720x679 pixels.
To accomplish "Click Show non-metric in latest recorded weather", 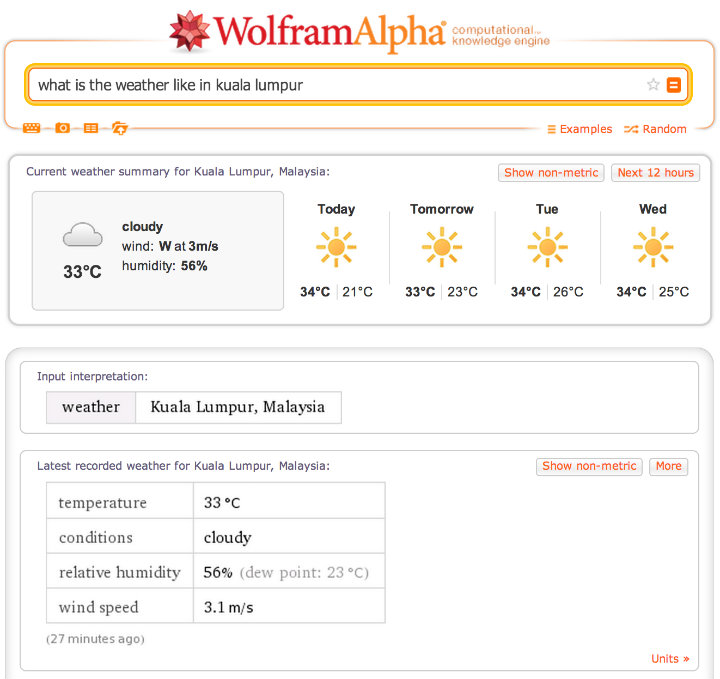I will tap(589, 466).
